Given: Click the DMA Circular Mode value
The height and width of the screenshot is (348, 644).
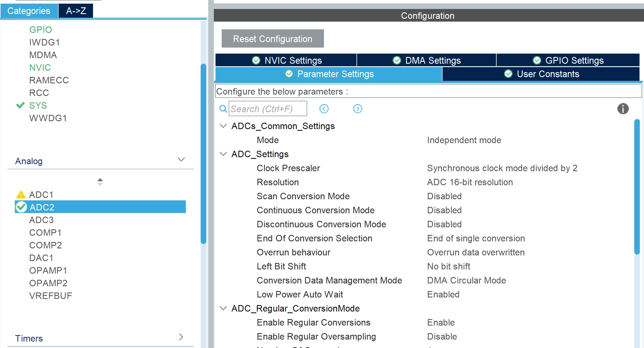Looking at the screenshot, I should (x=467, y=280).
